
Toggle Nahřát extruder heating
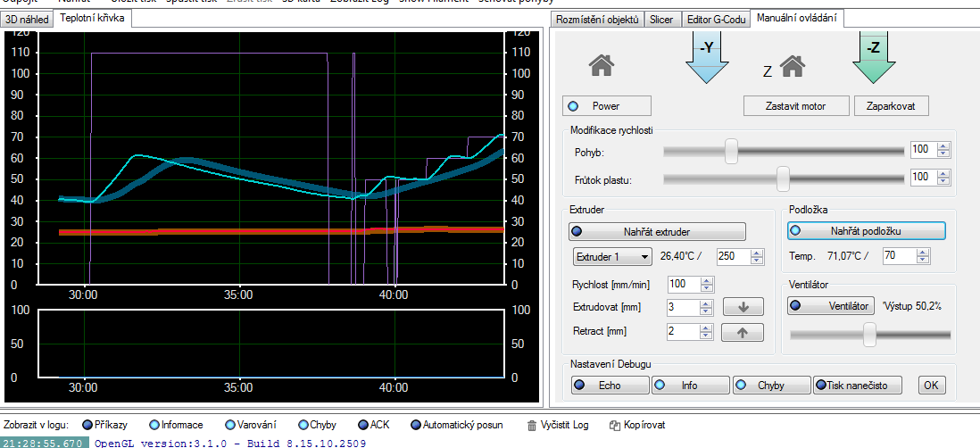pyautogui.click(x=658, y=232)
